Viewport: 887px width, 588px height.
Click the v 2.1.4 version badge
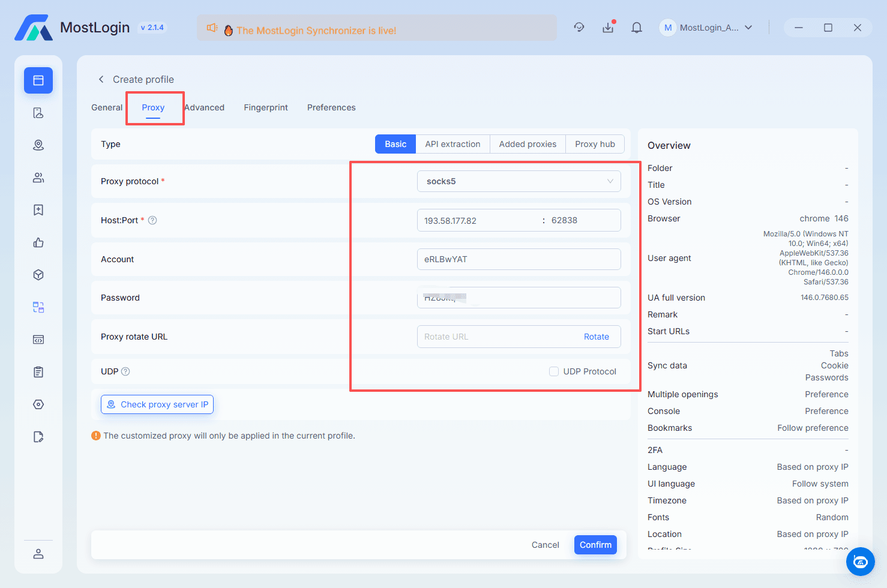(x=152, y=28)
